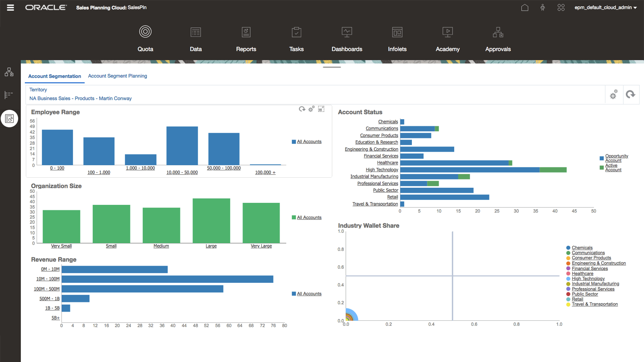Image resolution: width=644 pixels, height=362 pixels.
Task: Refresh the Employee Range chart
Action: [x=301, y=109]
